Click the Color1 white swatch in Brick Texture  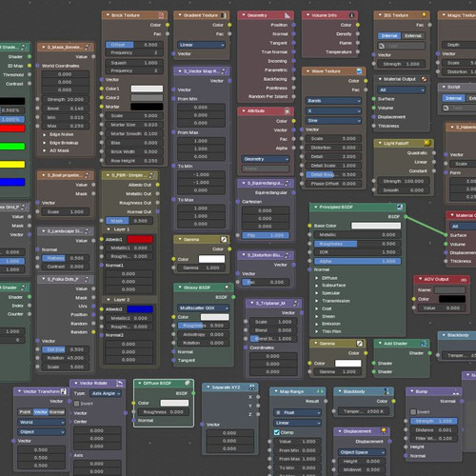pyautogui.click(x=147, y=89)
